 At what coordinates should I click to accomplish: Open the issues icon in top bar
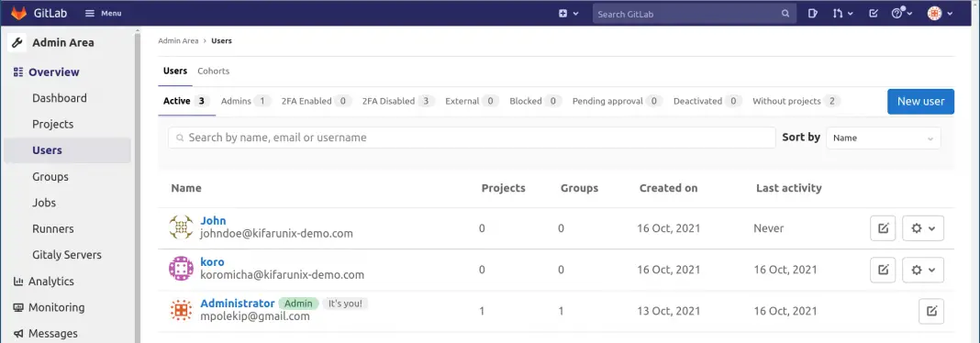pos(812,13)
